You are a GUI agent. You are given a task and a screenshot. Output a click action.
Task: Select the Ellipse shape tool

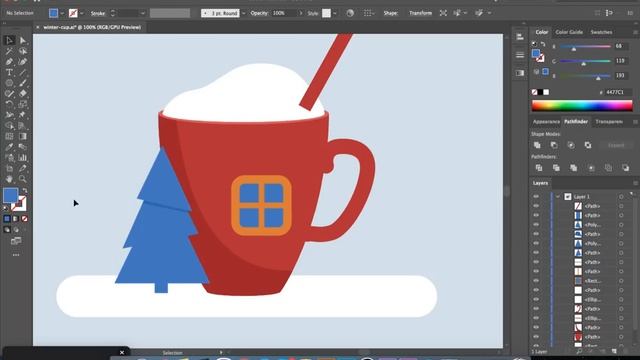pos(9,83)
